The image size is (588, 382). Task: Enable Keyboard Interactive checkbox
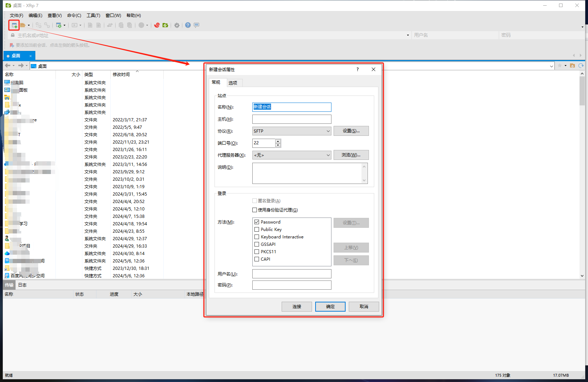[257, 237]
